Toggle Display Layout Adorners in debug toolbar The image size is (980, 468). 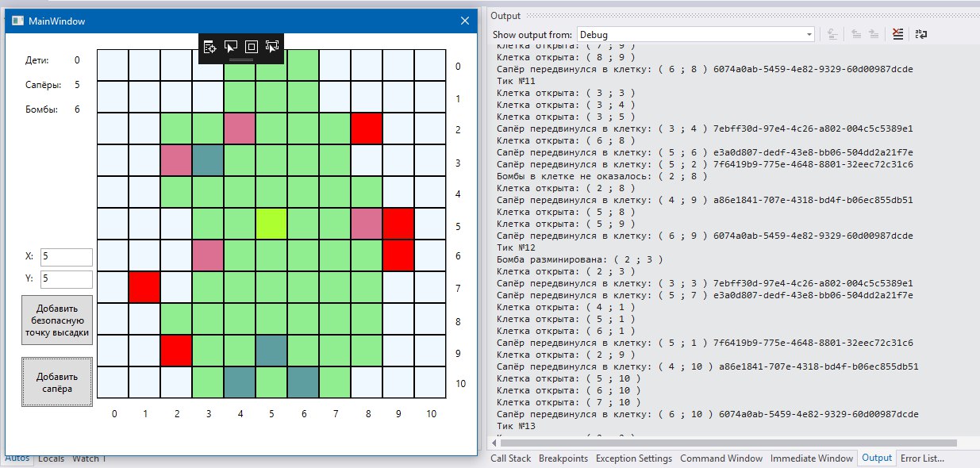[x=252, y=48]
